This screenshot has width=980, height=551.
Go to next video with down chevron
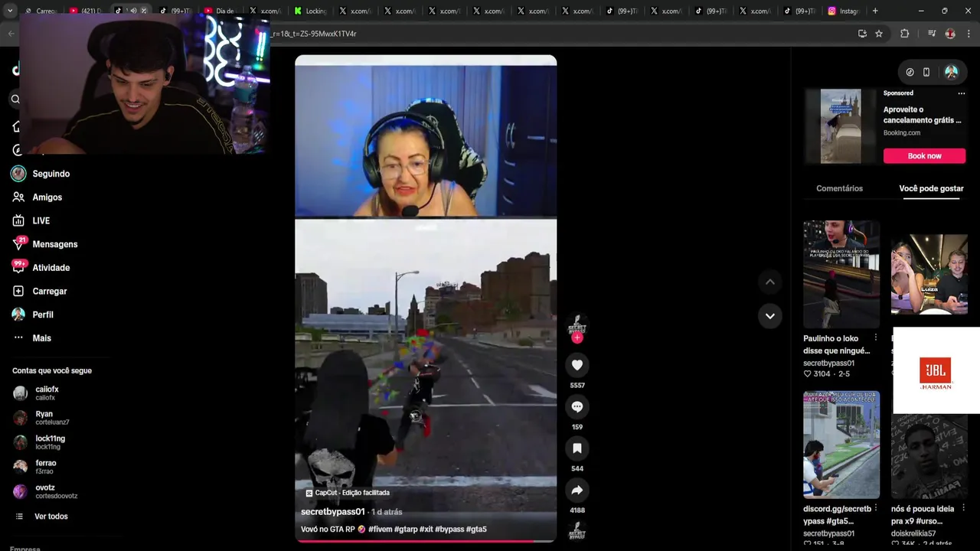770,315
